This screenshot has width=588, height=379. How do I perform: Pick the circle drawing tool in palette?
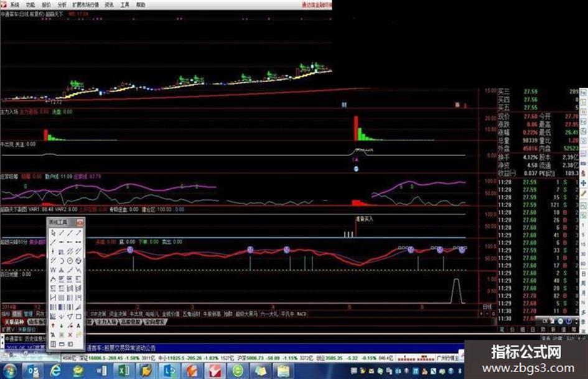[70, 260]
